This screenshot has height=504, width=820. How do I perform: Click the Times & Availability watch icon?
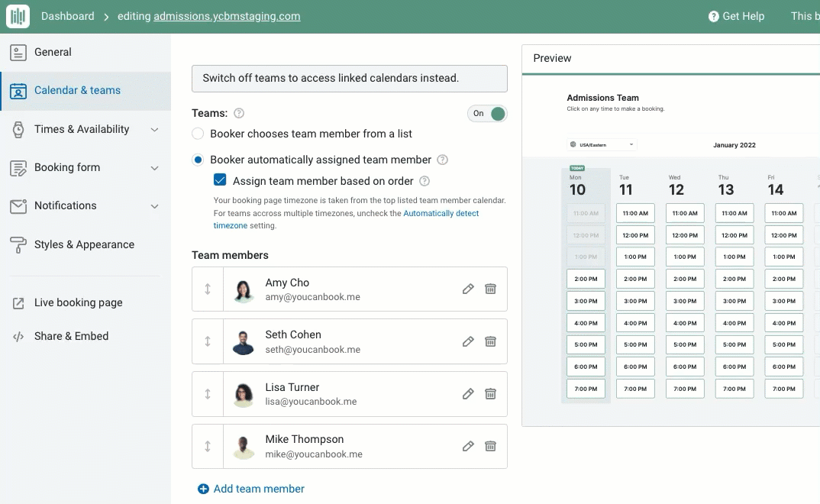[x=18, y=129]
